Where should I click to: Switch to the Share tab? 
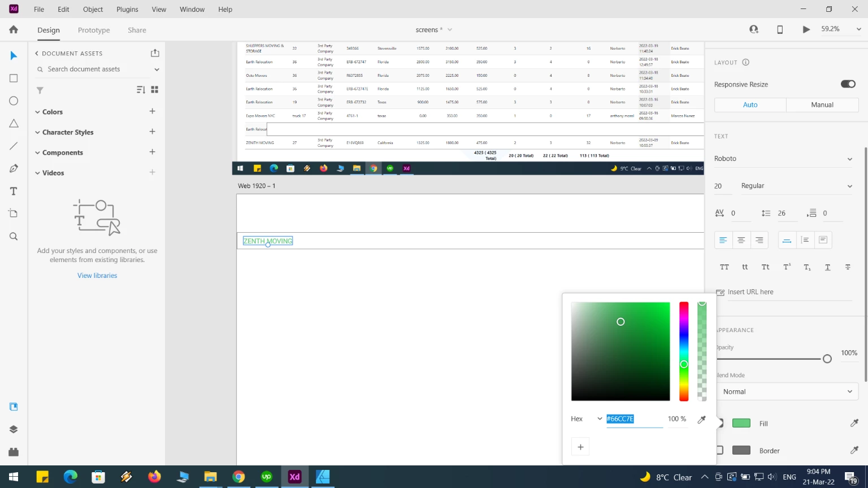coord(137,30)
